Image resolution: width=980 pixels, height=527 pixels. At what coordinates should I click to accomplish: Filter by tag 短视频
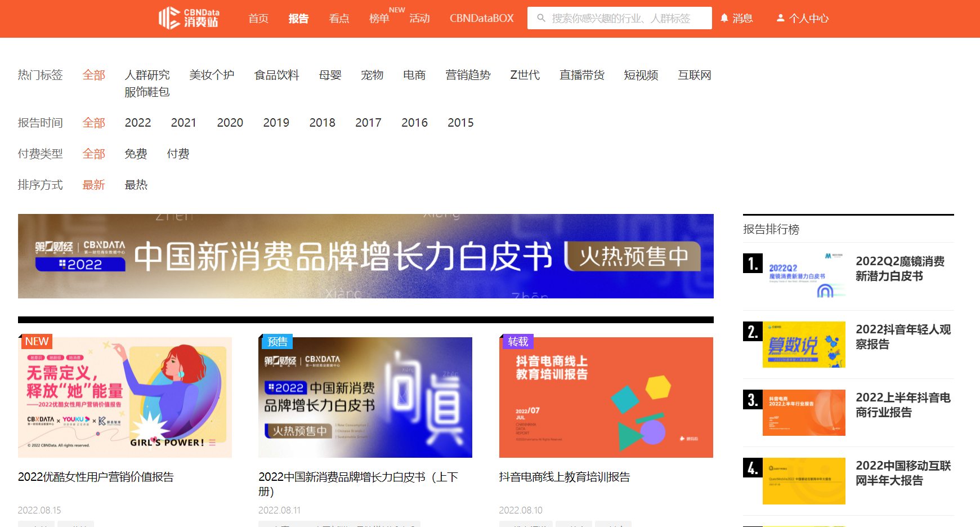(x=641, y=75)
